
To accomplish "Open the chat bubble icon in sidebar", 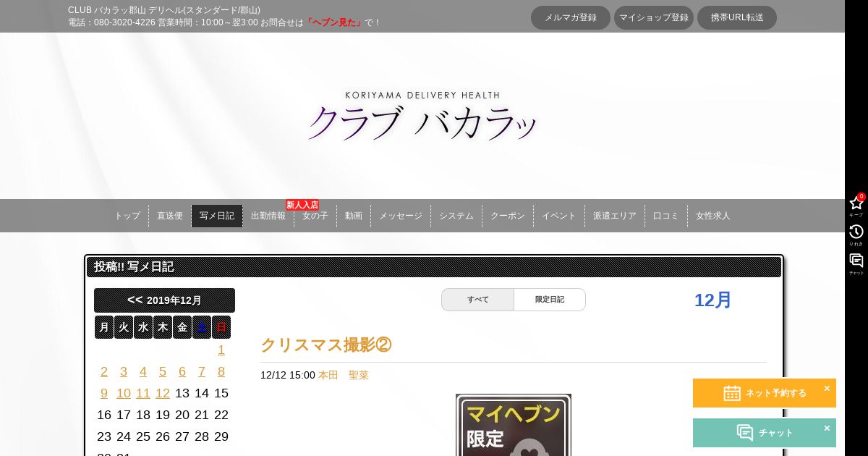I will (856, 261).
